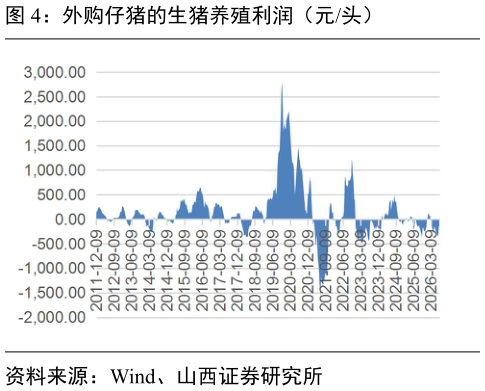The image size is (485, 391).
Task: Click the profit peak reaching about 1,200 above the 2022-06-09 label
Action: 352,164
